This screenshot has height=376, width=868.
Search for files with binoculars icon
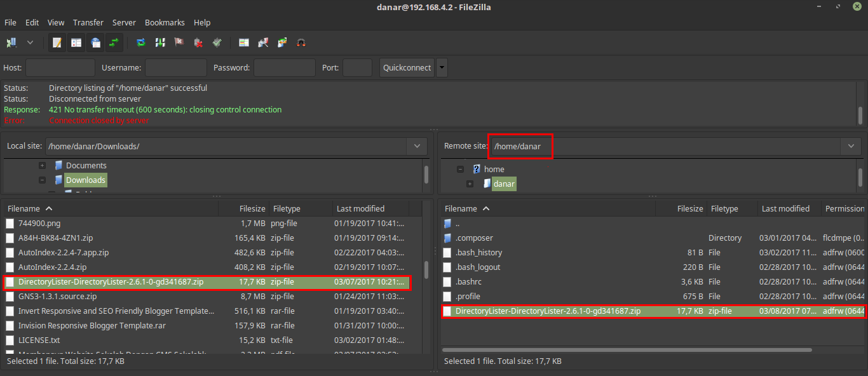[x=301, y=43]
